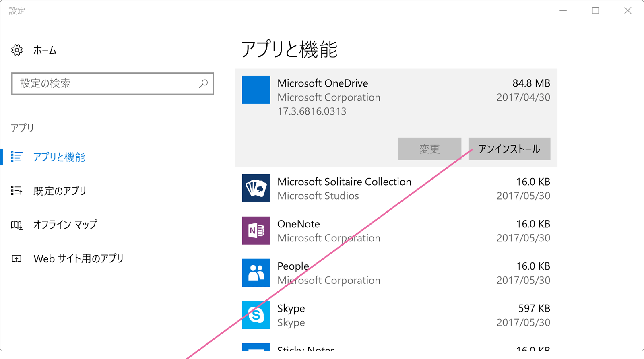
Task: Click the Web サイト用のアプリ icon
Action: click(x=17, y=258)
